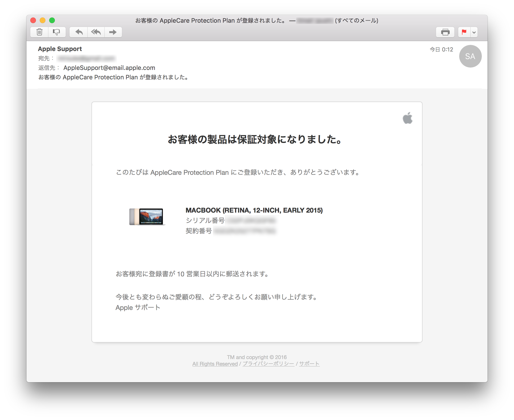The image size is (514, 420).
Task: Open the サポート footer link
Action: coord(309,364)
